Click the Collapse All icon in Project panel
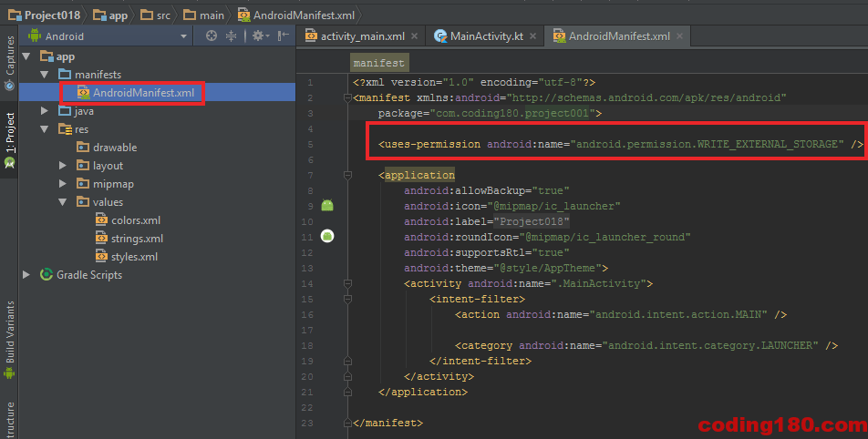 point(232,36)
